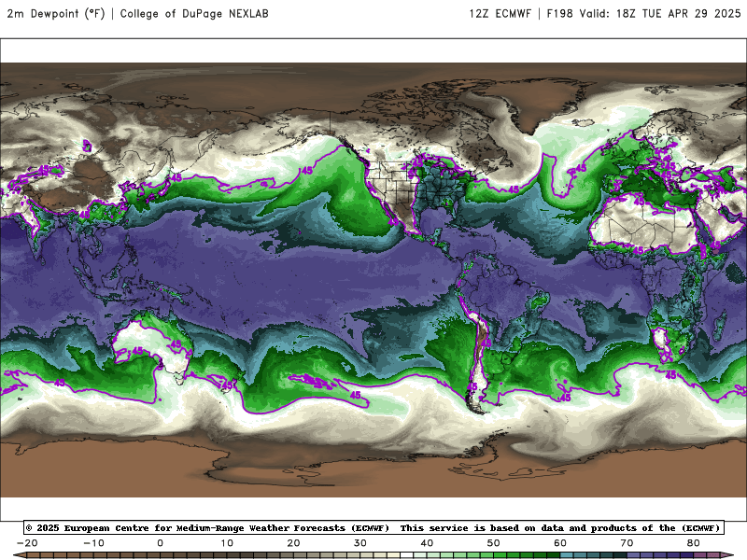Click 'College of DuPage NEXLAB' header text
Viewport: 747px width, 560px height.
[x=194, y=13]
